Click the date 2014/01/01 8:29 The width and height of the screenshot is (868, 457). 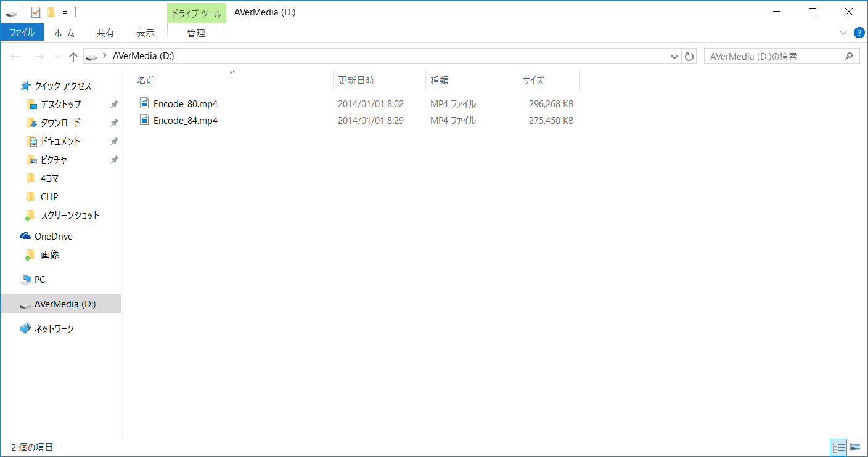click(x=371, y=120)
